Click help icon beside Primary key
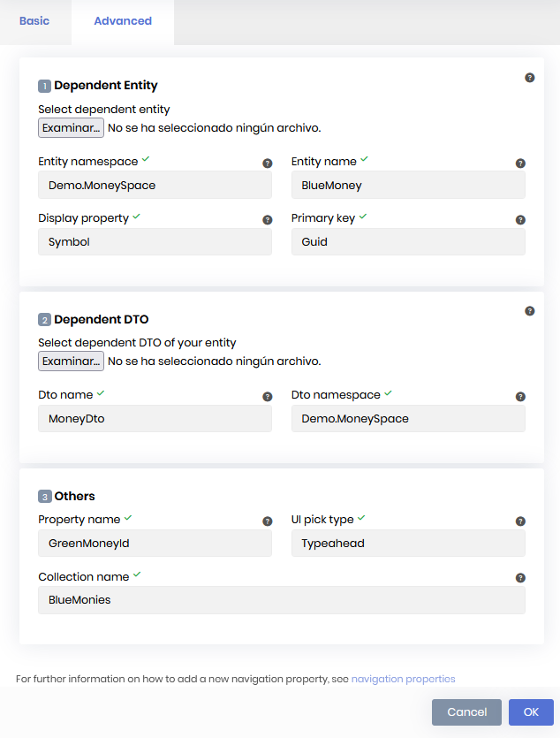 tap(520, 220)
